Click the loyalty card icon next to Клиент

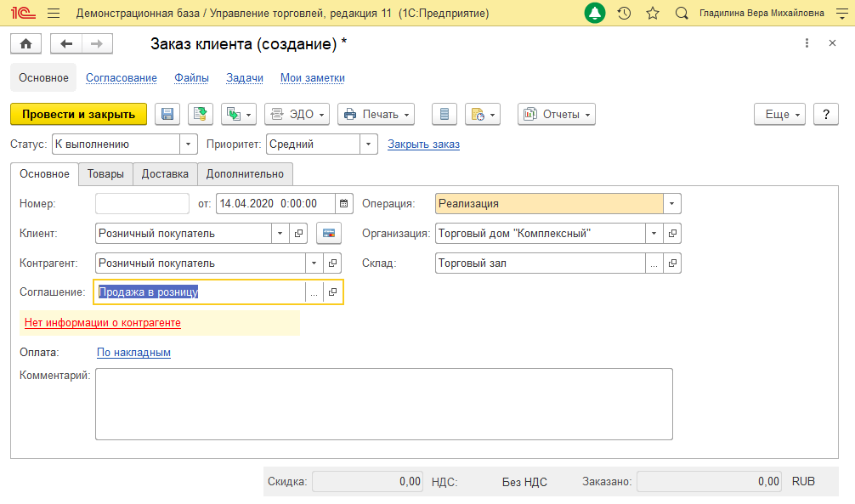click(329, 234)
